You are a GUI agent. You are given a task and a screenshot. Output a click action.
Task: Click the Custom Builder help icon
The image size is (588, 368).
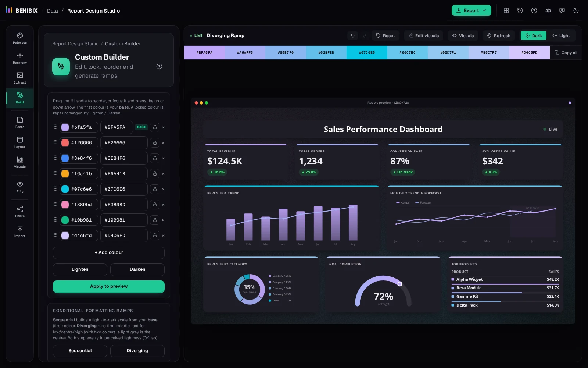coord(159,67)
